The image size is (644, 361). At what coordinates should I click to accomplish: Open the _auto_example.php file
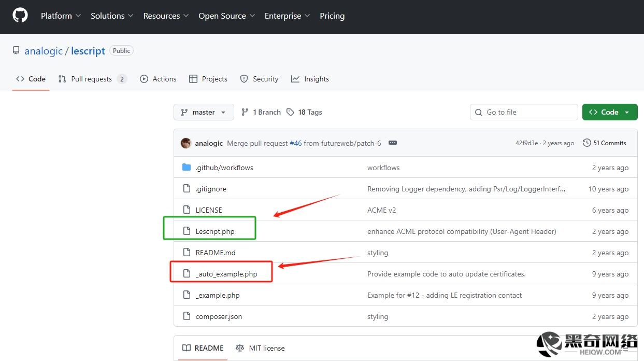[226, 274]
